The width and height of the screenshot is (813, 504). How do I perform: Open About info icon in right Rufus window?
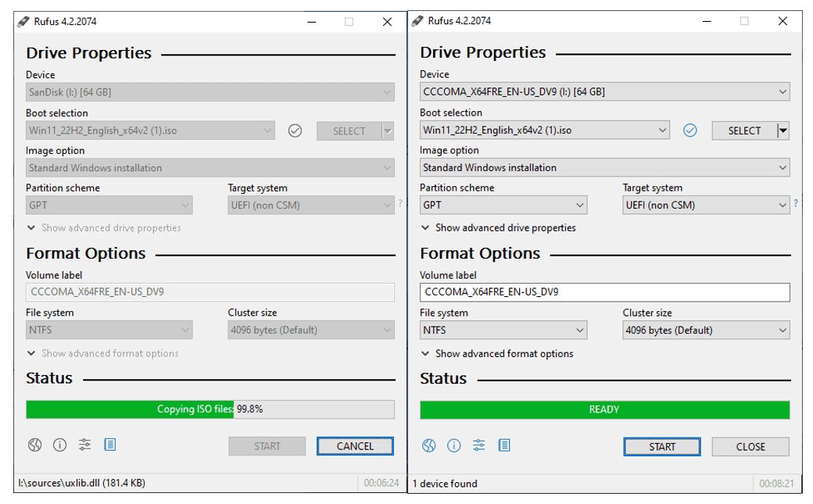(x=453, y=445)
